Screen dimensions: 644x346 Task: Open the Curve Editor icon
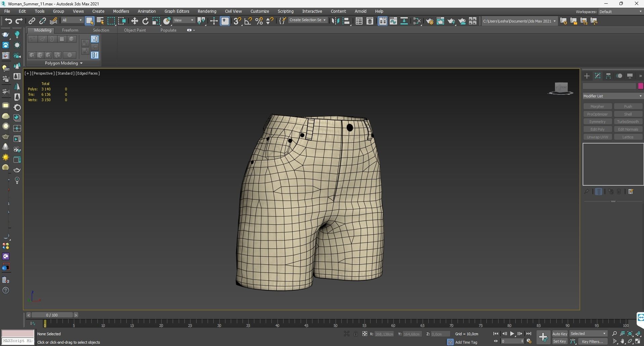tap(393, 21)
